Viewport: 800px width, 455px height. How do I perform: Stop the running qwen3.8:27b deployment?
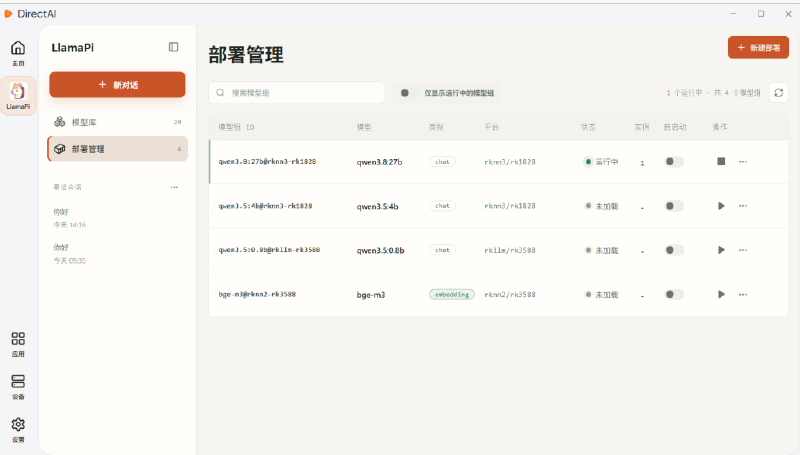(721, 161)
